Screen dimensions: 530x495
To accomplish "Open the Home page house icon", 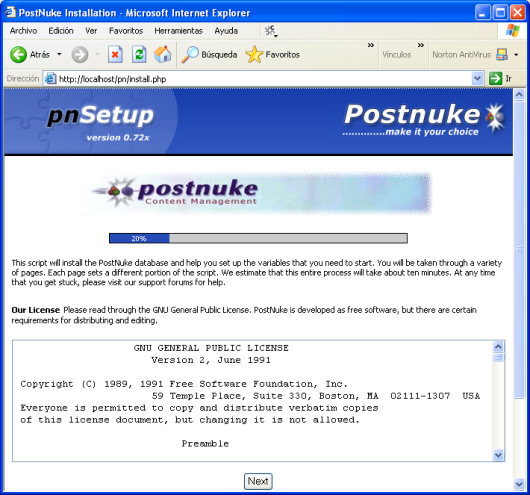I will coord(163,54).
